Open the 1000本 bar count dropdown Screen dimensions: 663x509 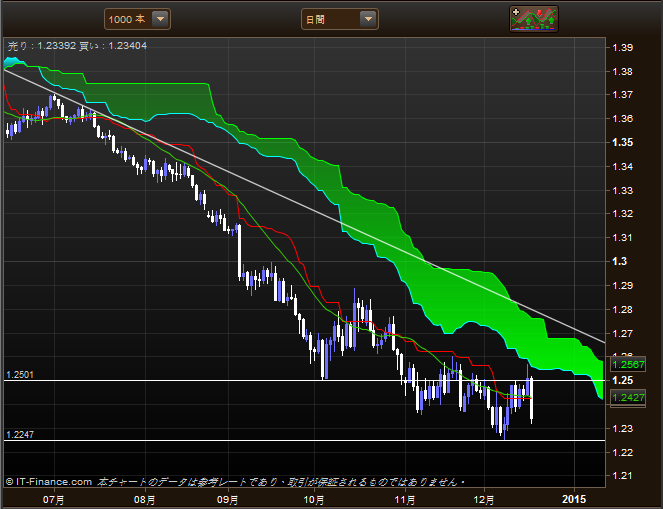[x=137, y=19]
